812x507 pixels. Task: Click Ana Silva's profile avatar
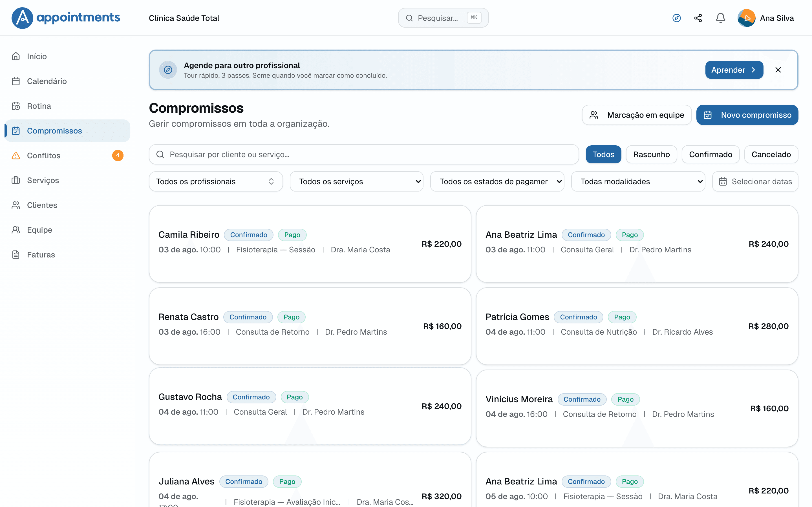tap(746, 18)
